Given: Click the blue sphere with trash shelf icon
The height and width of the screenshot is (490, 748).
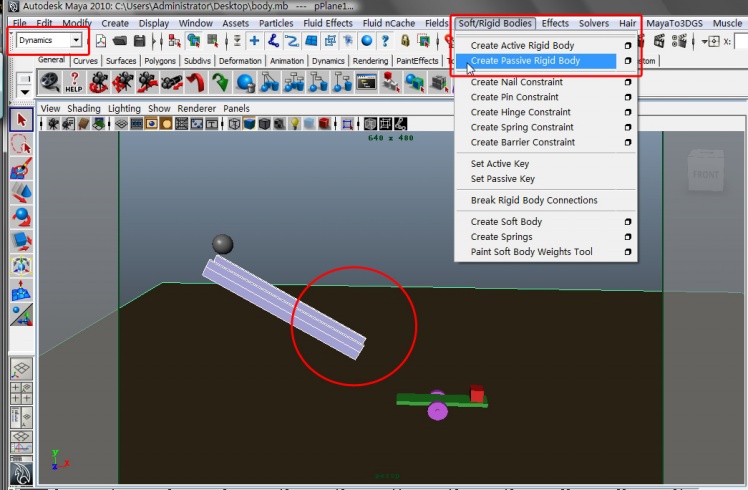Looking at the screenshot, I should [x=245, y=82].
